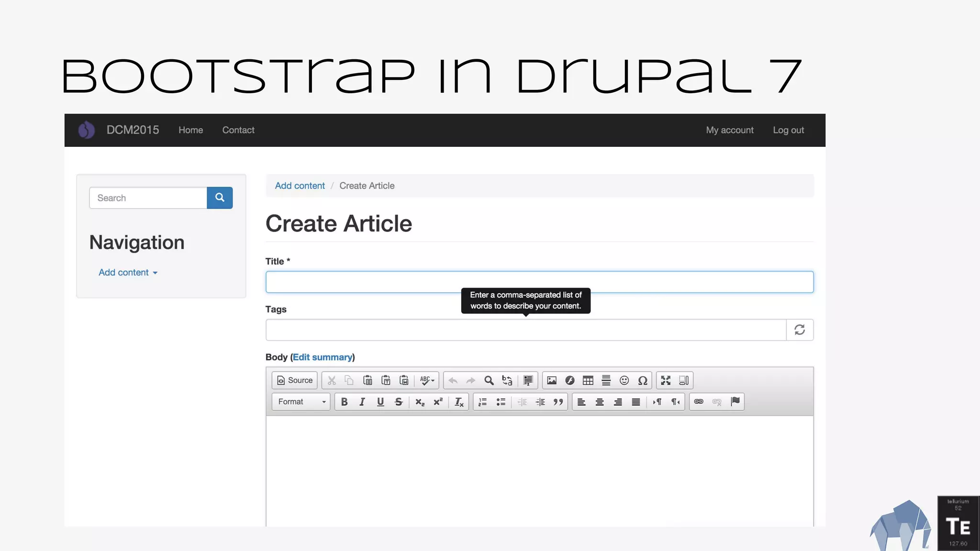The width and height of the screenshot is (980, 551).
Task: Click the Edit summary link
Action: pyautogui.click(x=323, y=357)
